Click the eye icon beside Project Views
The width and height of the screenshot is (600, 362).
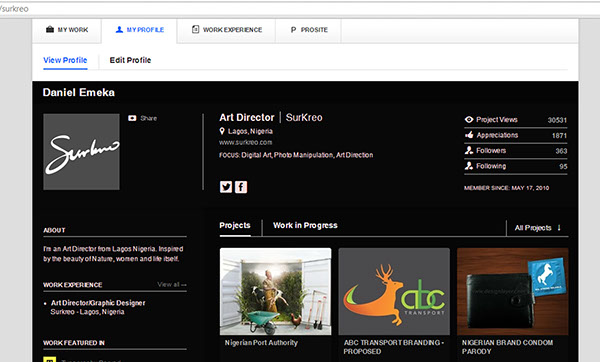(469, 119)
